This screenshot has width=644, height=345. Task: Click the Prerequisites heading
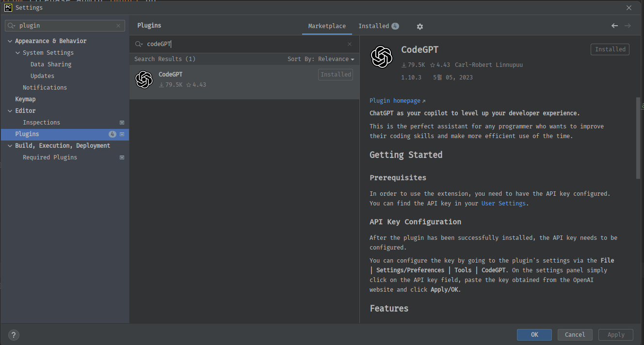coord(398,178)
